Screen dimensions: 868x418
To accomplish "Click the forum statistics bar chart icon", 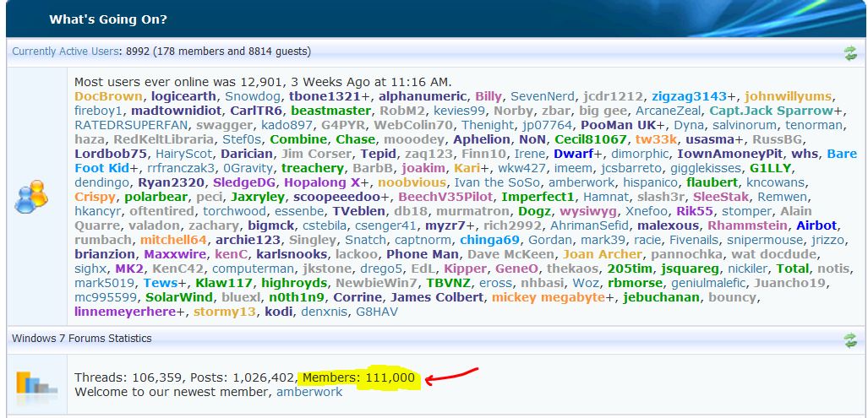I will 36,383.
